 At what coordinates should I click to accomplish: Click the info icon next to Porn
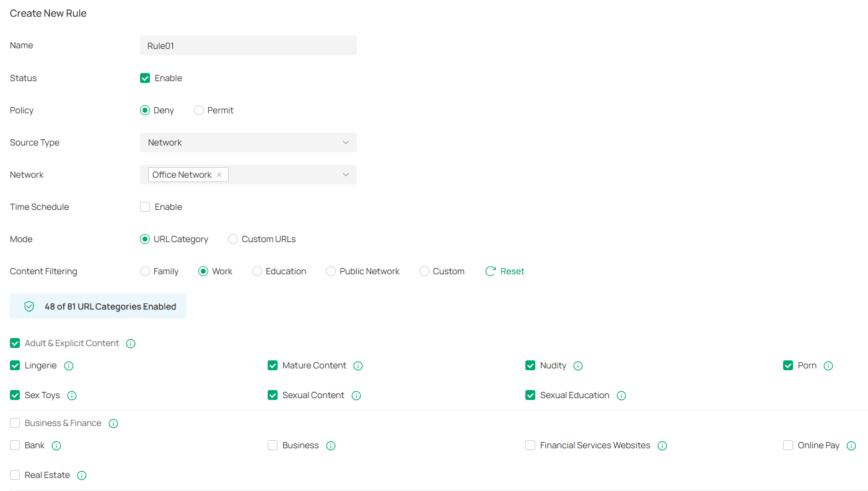[x=828, y=365]
